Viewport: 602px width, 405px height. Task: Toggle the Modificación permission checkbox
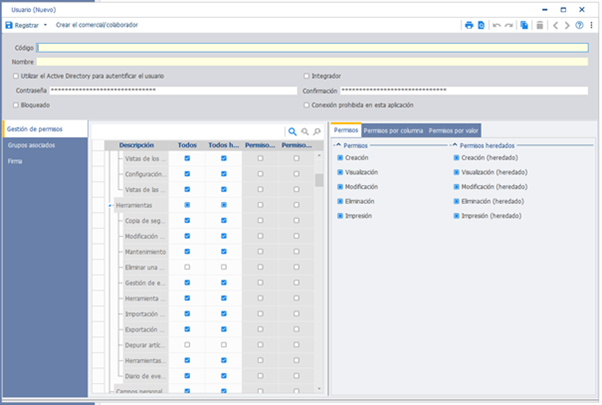tap(340, 187)
